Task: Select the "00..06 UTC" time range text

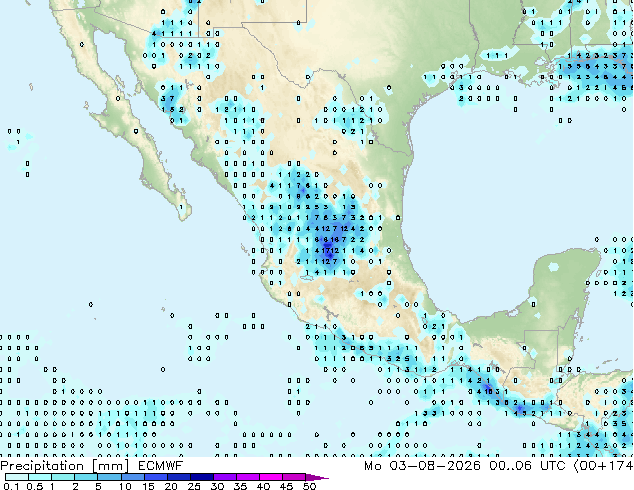Action: pos(527,466)
